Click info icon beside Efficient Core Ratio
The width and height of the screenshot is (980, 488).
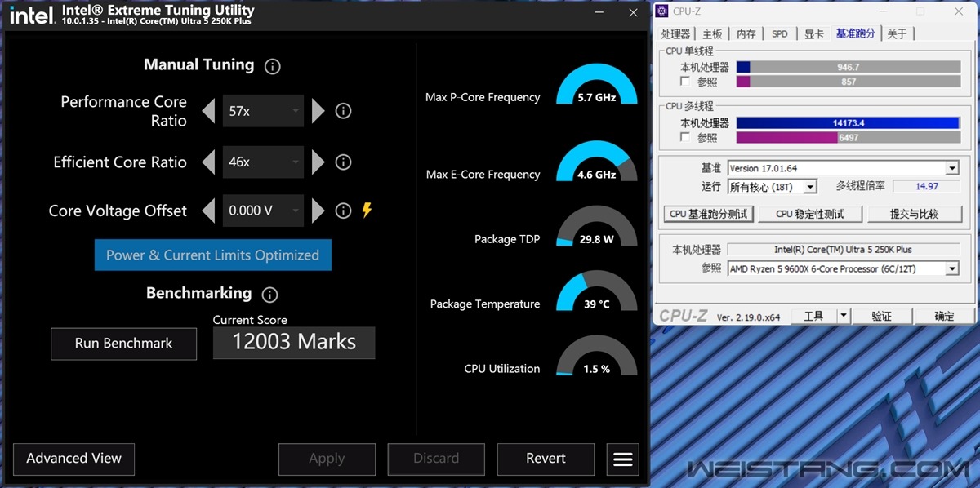point(344,162)
